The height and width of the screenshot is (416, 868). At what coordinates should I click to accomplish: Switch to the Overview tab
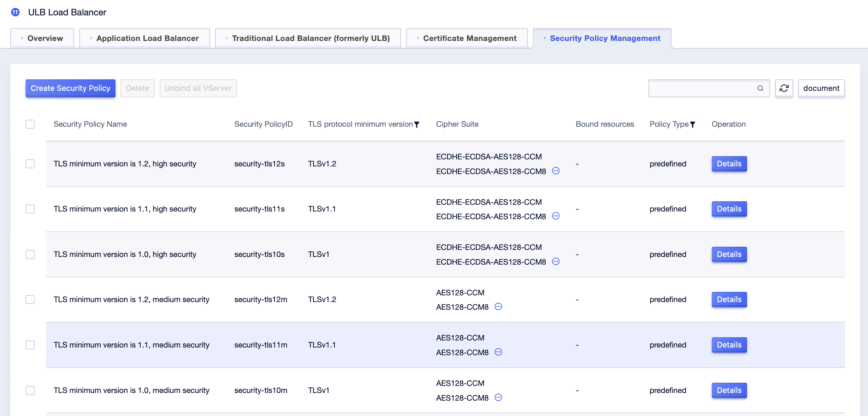(42, 38)
